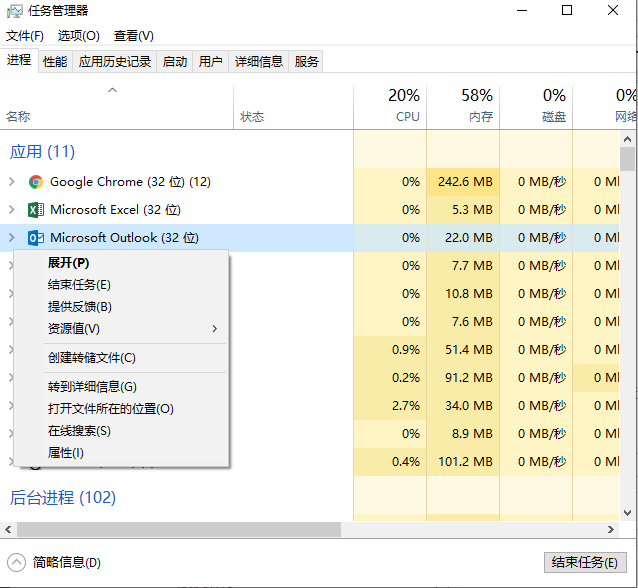Viewport: 638px width, 588px height.
Task: Click the 简略信息(D) link
Action: (67, 563)
